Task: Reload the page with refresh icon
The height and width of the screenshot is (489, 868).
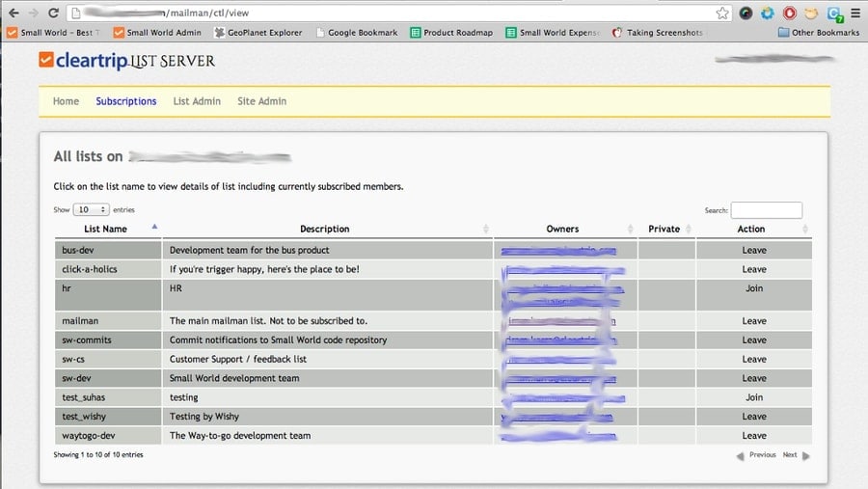Action: [53, 13]
